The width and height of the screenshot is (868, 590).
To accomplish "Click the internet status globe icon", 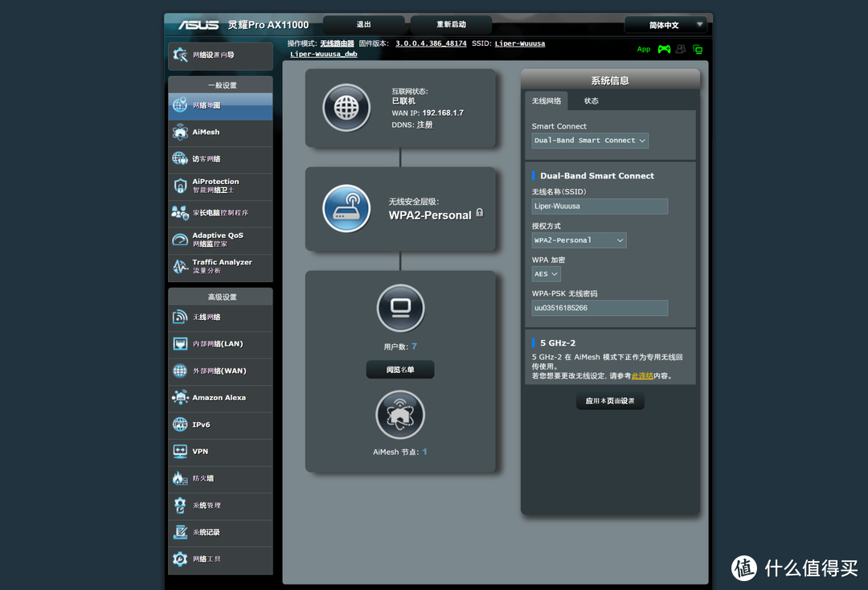I will click(346, 108).
